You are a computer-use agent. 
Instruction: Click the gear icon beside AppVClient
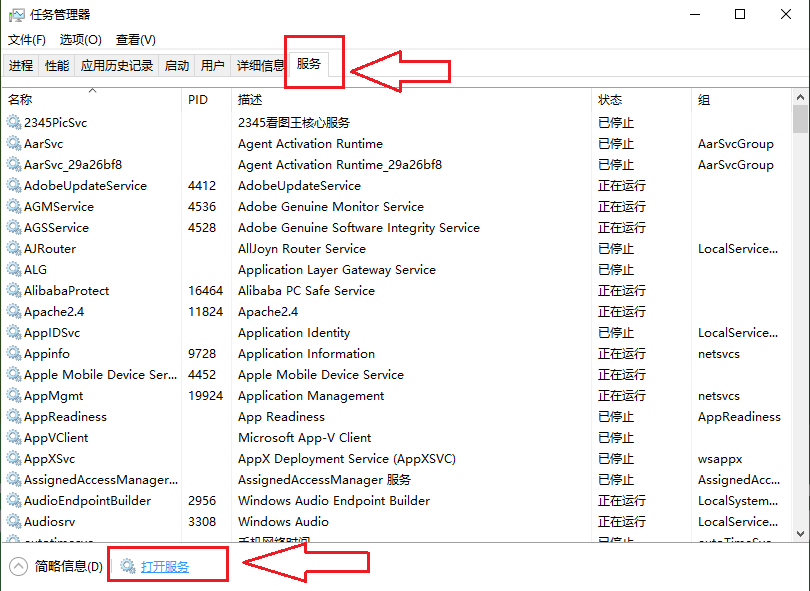coord(13,438)
